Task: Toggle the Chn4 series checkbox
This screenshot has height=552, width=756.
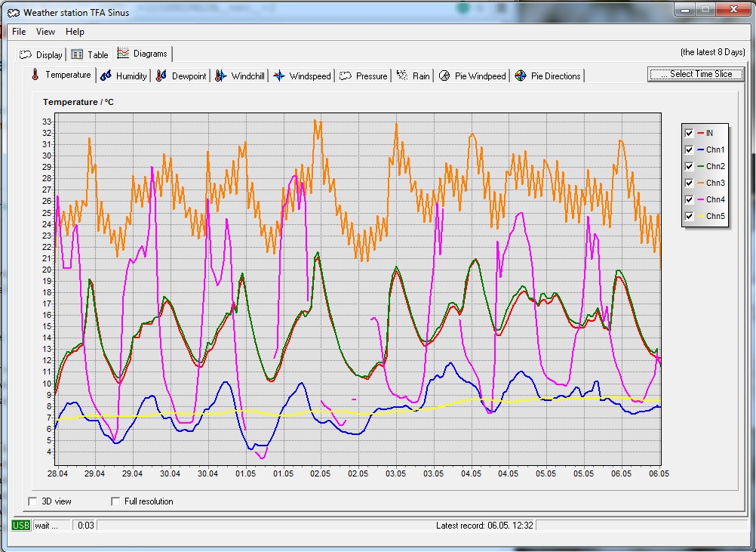Action: [689, 200]
